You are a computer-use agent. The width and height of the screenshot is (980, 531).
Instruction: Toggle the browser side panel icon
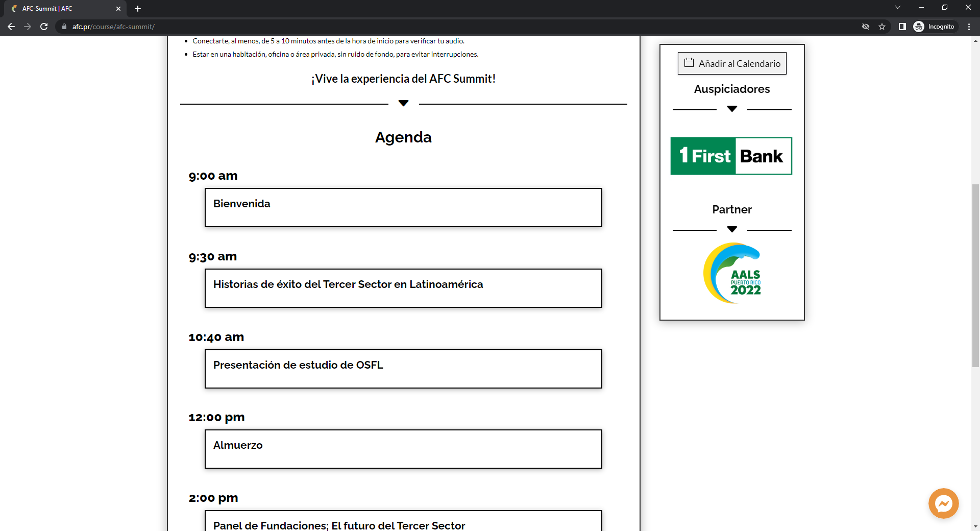(902, 27)
